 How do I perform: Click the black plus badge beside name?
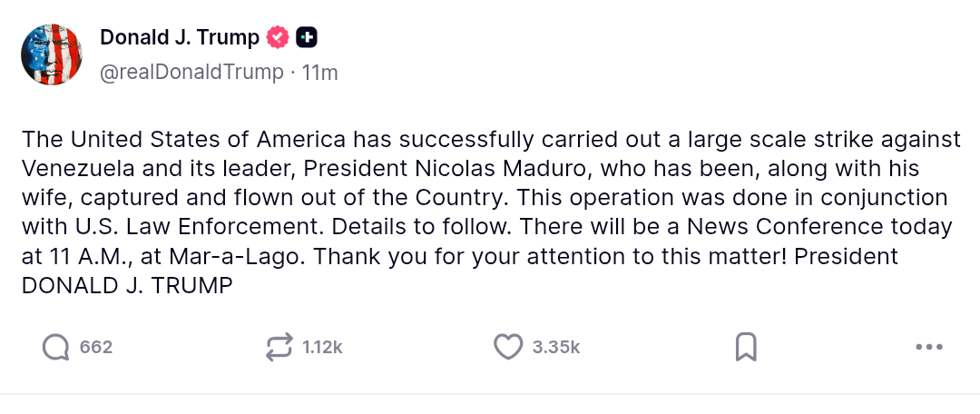308,37
